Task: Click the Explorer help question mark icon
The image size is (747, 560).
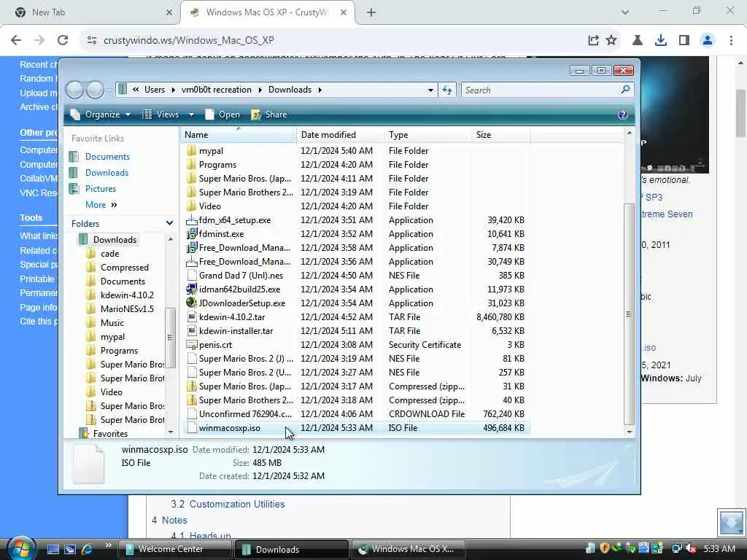Action: [622, 114]
